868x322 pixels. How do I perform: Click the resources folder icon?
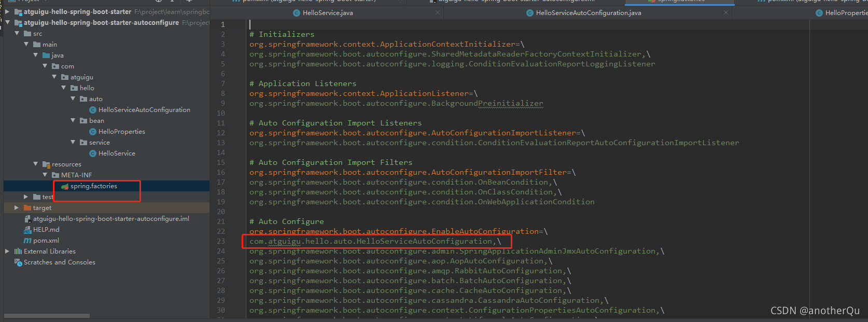click(46, 164)
